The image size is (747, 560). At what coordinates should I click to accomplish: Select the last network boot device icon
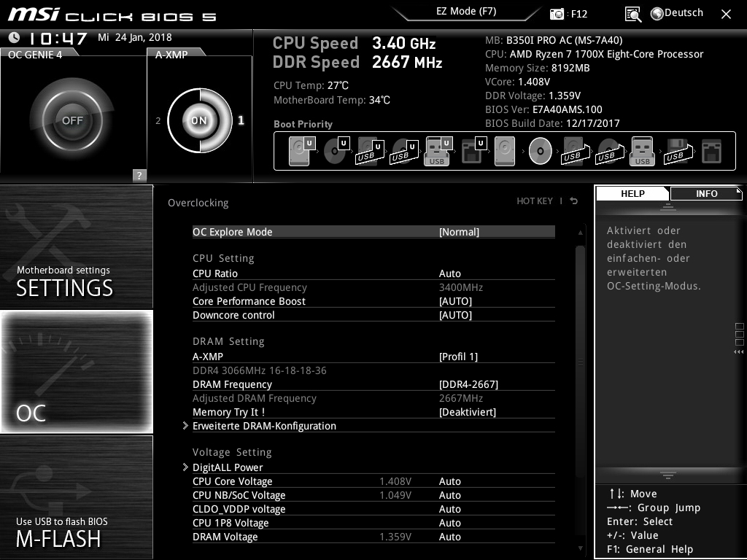[x=711, y=151]
